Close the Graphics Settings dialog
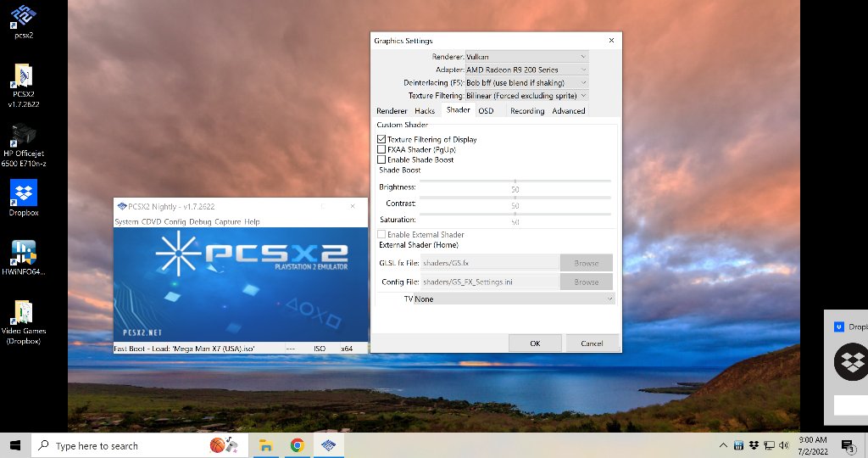 611,41
